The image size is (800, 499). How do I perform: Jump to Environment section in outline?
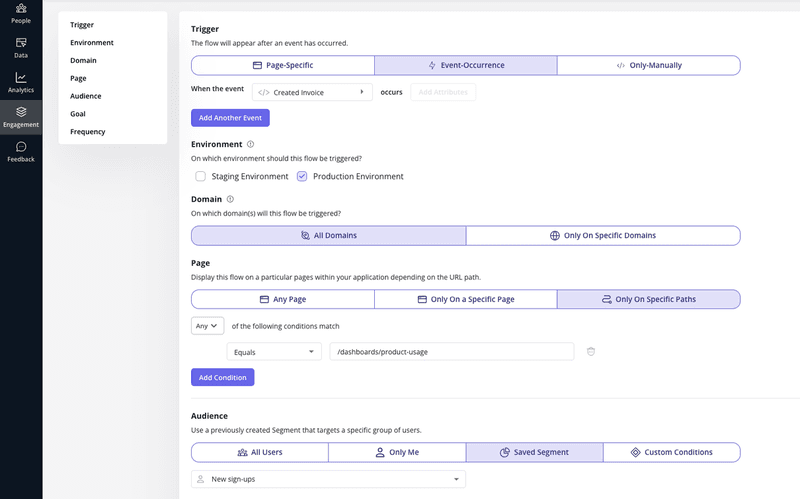point(92,42)
